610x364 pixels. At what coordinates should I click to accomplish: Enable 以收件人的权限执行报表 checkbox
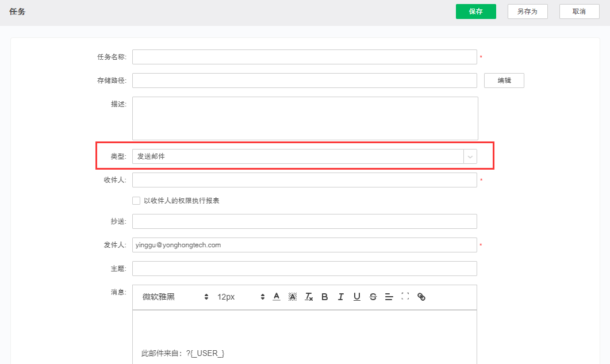click(136, 200)
